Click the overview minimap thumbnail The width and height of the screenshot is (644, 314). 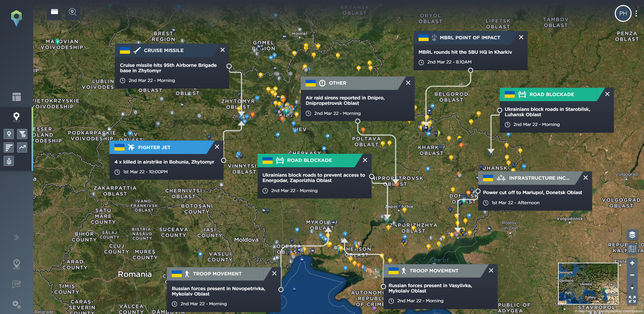[588, 283]
